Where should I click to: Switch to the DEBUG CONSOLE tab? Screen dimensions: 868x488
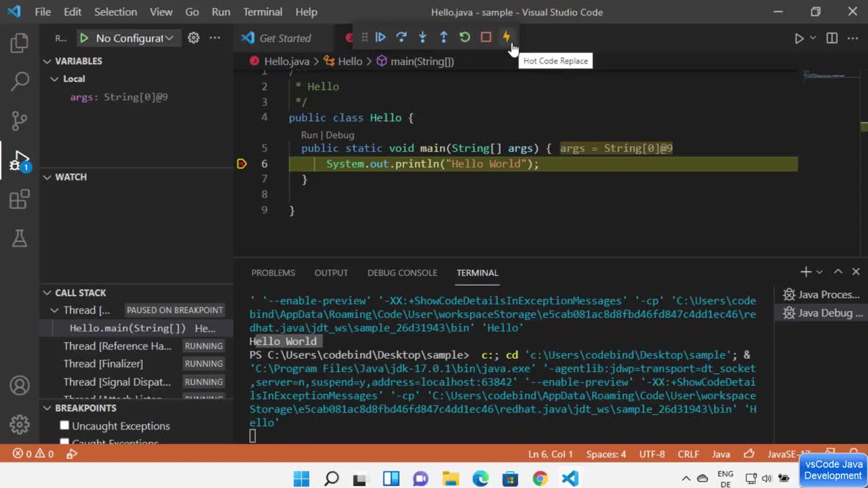click(402, 272)
